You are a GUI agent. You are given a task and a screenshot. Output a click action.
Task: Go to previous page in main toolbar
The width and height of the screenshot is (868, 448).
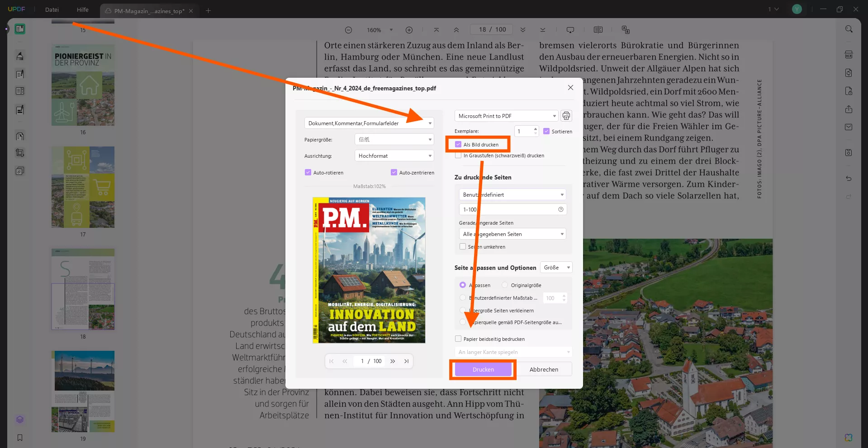point(456,30)
